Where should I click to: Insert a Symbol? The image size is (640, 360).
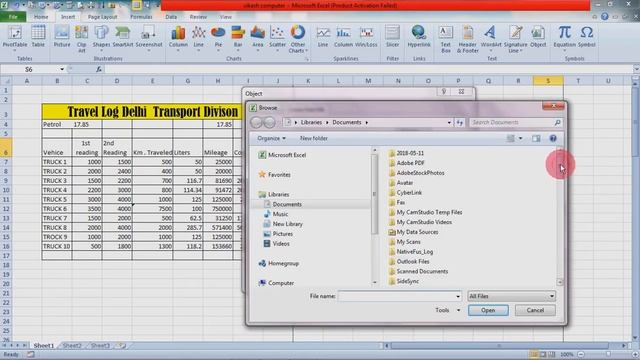click(587, 37)
